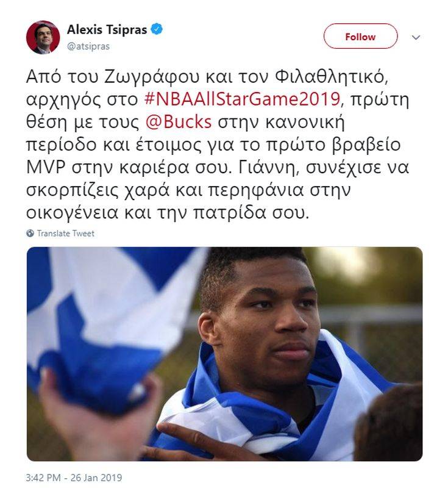This screenshot has width=448, height=491.
Task: Click the word Ζωγράφου in the tweet
Action: (x=152, y=77)
